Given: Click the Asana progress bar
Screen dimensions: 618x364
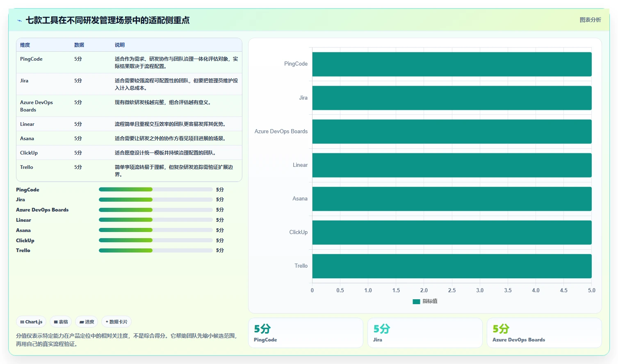Looking at the screenshot, I should tap(155, 230).
